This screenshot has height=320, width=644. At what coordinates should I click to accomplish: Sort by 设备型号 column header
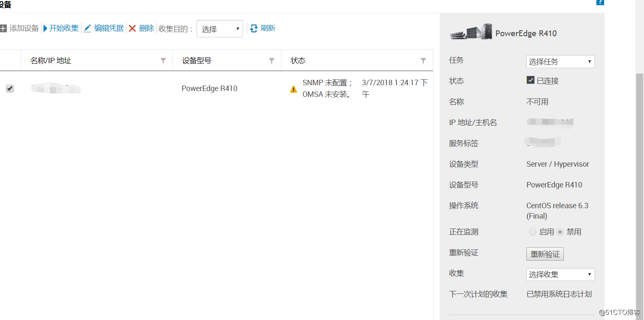click(197, 61)
